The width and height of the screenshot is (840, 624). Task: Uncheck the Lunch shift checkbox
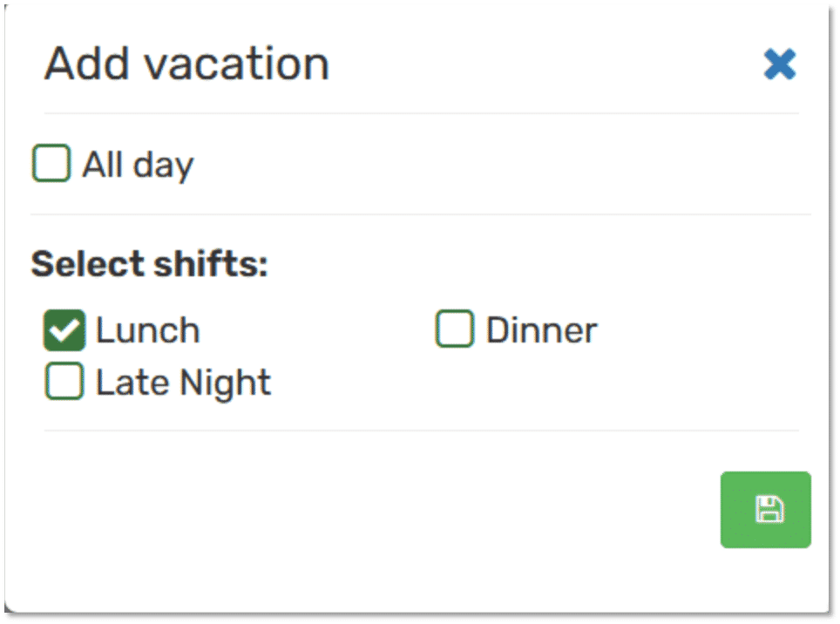(x=64, y=330)
